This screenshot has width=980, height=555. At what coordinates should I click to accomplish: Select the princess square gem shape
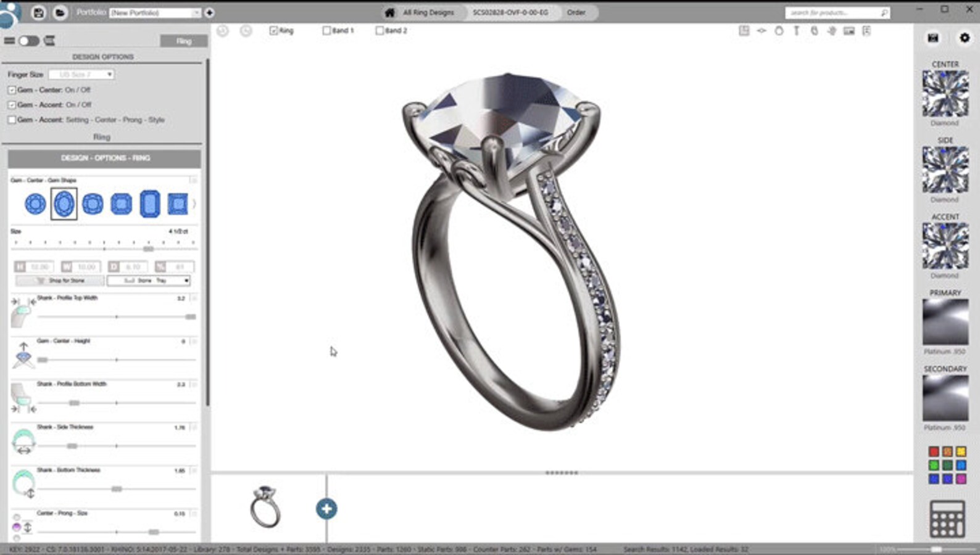(x=178, y=203)
